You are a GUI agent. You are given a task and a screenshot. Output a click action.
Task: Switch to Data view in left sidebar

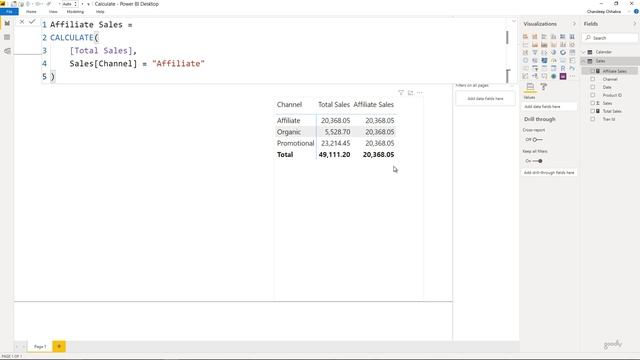point(7,37)
